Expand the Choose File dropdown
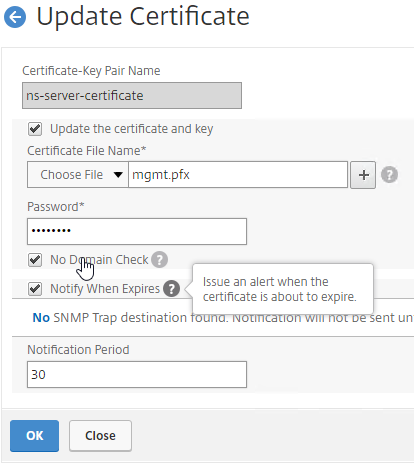The width and height of the screenshot is (414, 463). (78, 175)
